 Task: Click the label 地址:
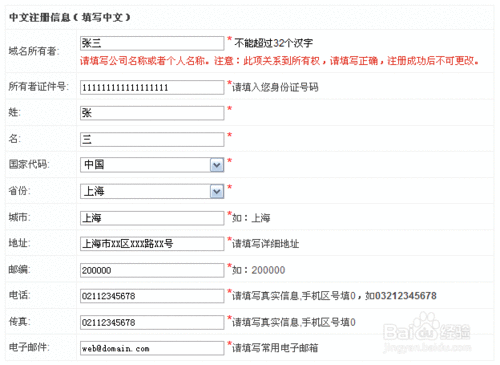click(19, 243)
